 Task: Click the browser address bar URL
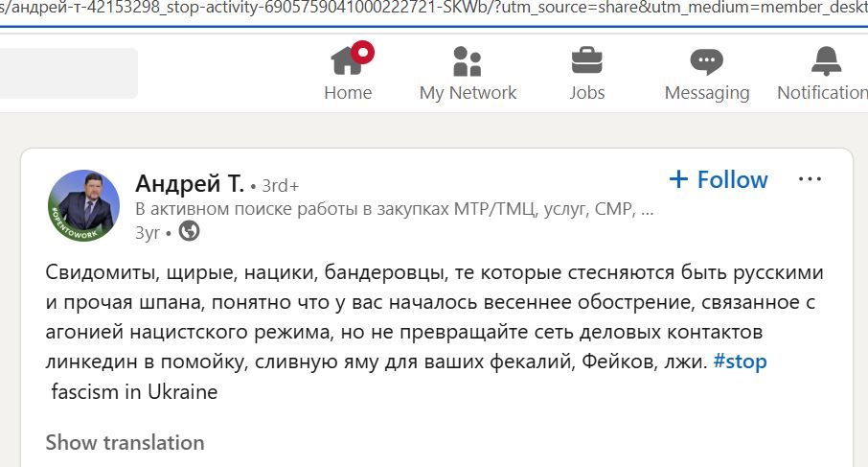[x=434, y=8]
